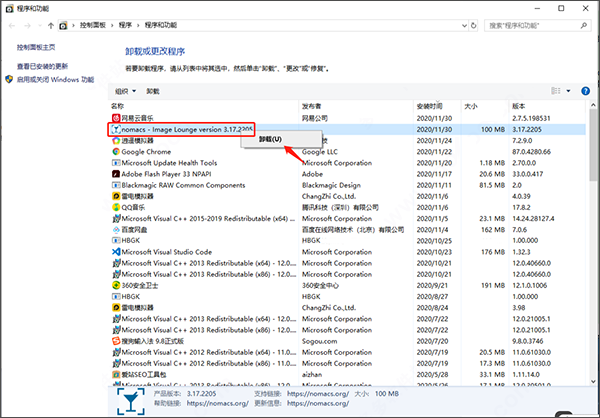This screenshot has width=600, height=418.
Task: Click the 卸载 toolbar button
Action: pyautogui.click(x=153, y=91)
